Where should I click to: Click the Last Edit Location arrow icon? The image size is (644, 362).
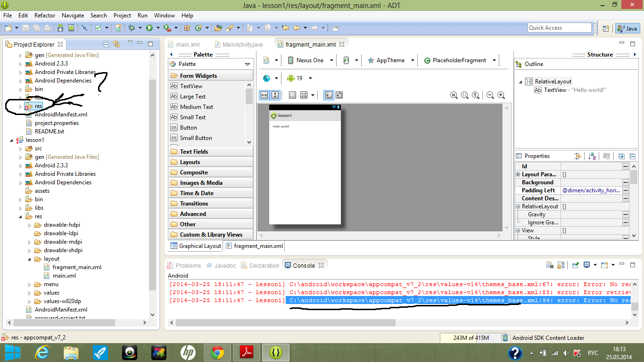[x=285, y=28]
